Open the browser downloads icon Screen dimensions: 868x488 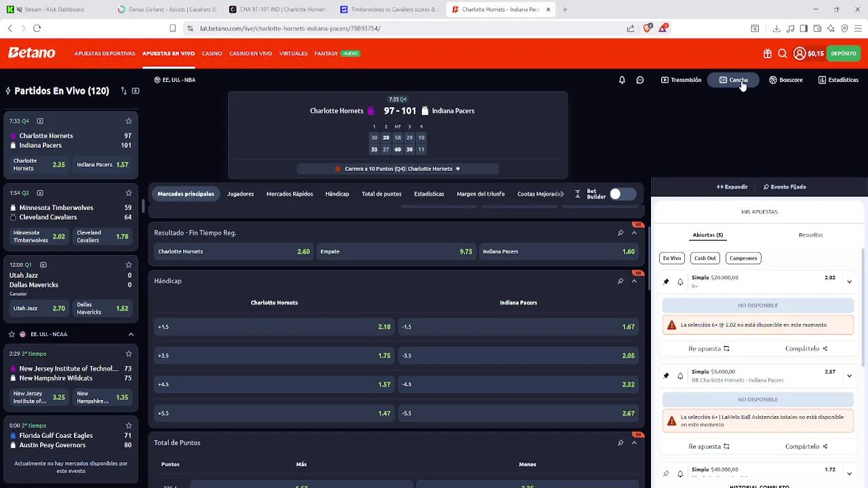776,28
